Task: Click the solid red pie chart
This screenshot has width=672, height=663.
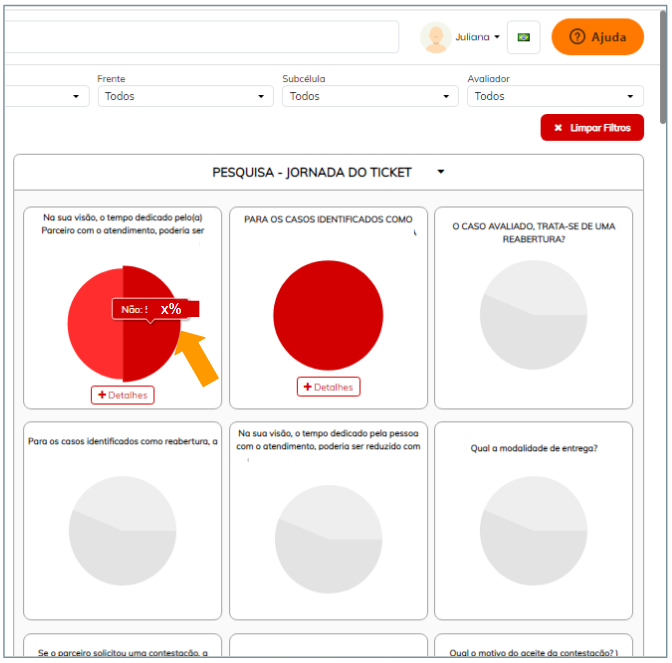Action: [328, 315]
